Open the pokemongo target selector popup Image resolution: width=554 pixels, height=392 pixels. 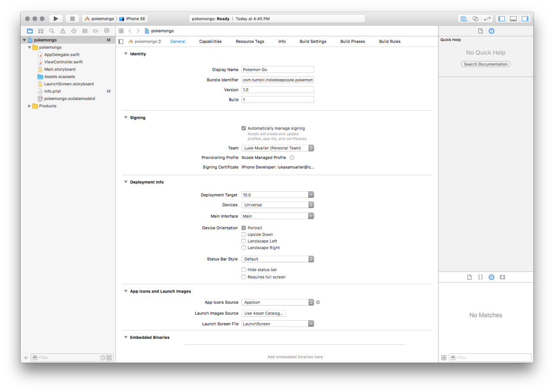(x=145, y=42)
